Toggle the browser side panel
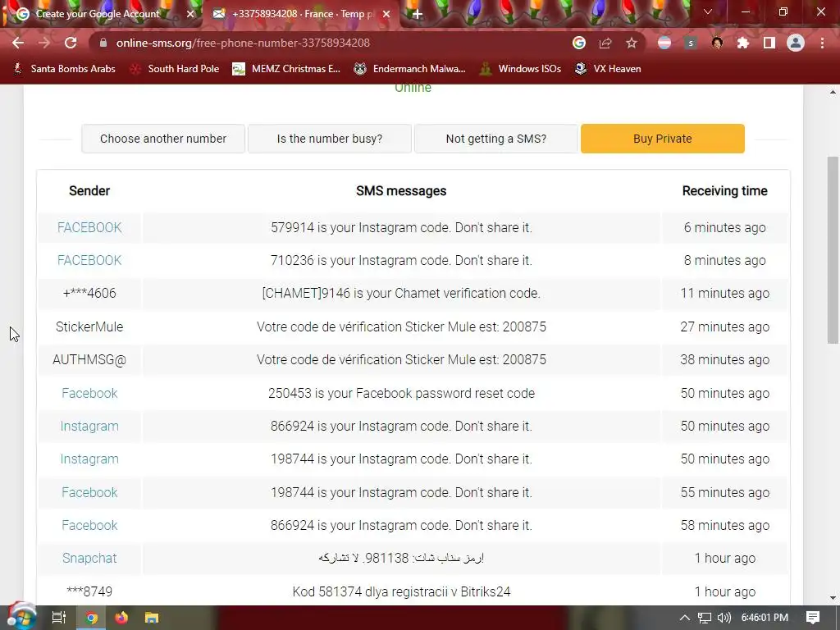This screenshot has height=630, width=840. tap(769, 43)
